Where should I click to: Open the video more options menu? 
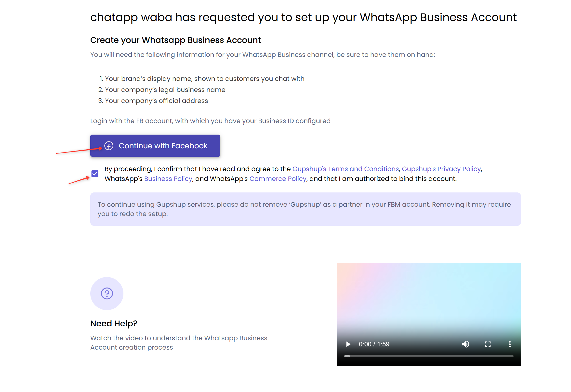510,344
